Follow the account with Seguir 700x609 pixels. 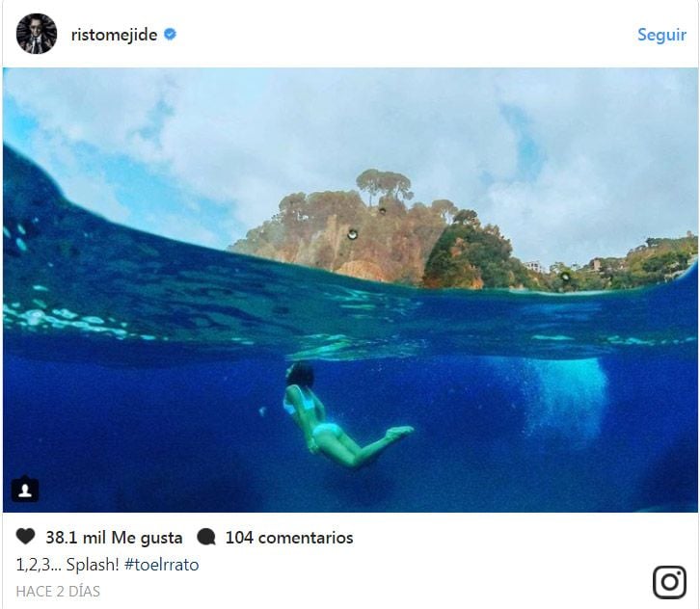(x=661, y=35)
